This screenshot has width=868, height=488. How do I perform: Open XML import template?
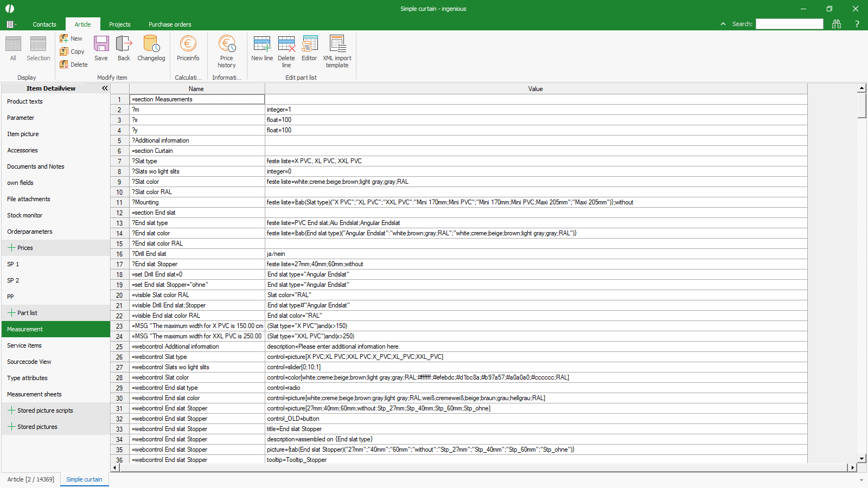click(337, 51)
